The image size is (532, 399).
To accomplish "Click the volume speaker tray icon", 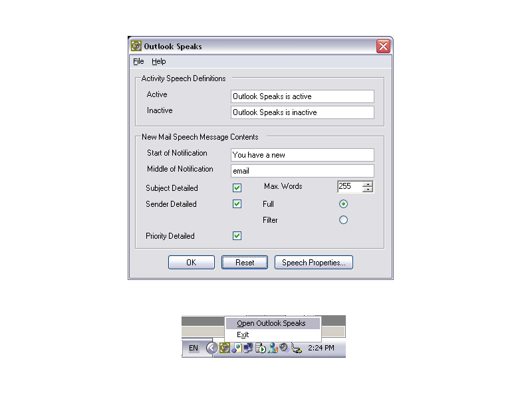I will click(284, 348).
